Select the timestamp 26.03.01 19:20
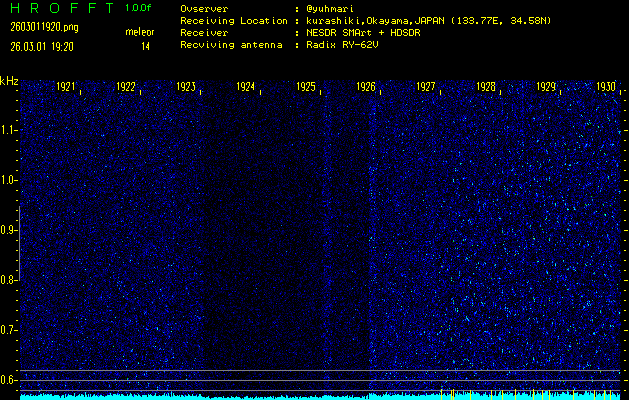Image resolution: width=629 pixels, height=400 pixels. tap(42, 47)
